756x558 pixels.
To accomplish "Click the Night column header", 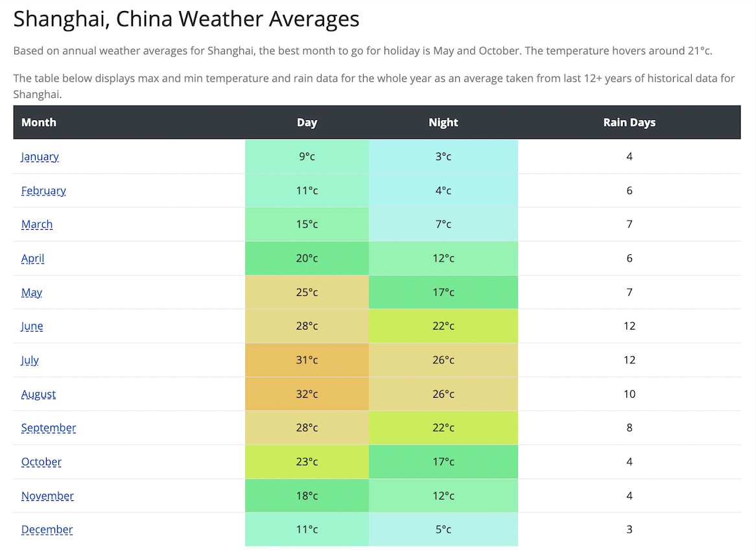I will pos(443,122).
